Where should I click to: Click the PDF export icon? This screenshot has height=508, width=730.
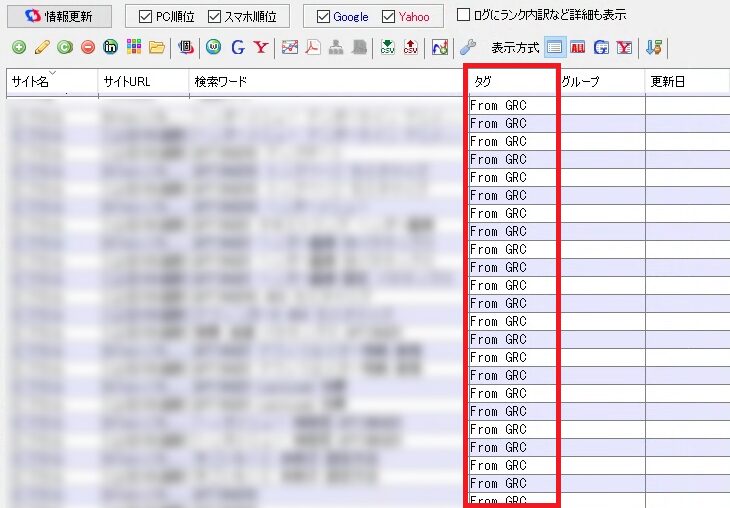[313, 47]
